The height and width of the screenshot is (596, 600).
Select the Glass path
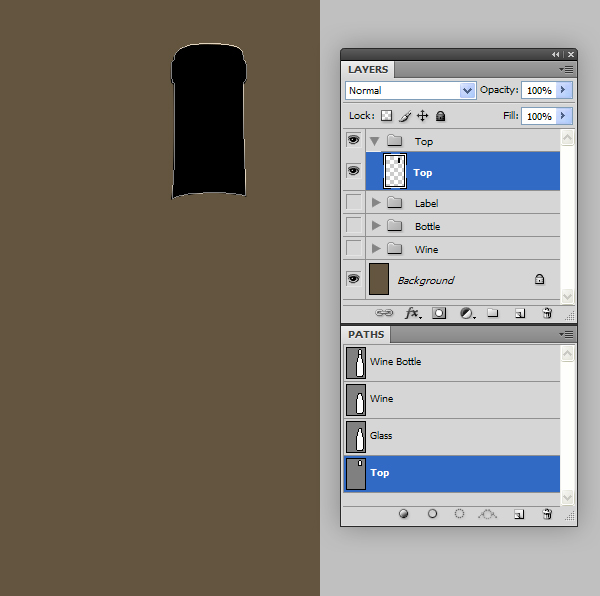452,436
